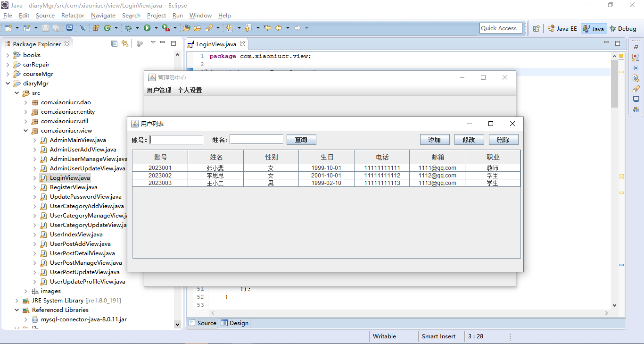
Task: Click the 修改 modify button
Action: [469, 140]
